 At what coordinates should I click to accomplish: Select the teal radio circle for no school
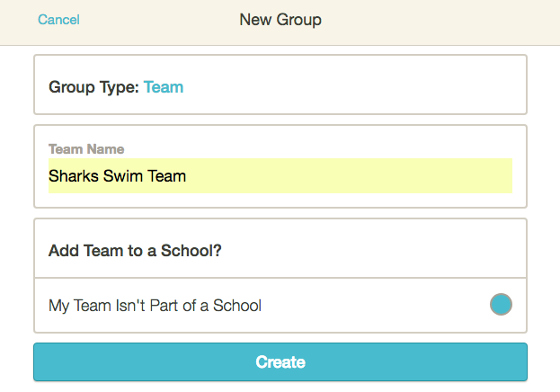pyautogui.click(x=501, y=305)
